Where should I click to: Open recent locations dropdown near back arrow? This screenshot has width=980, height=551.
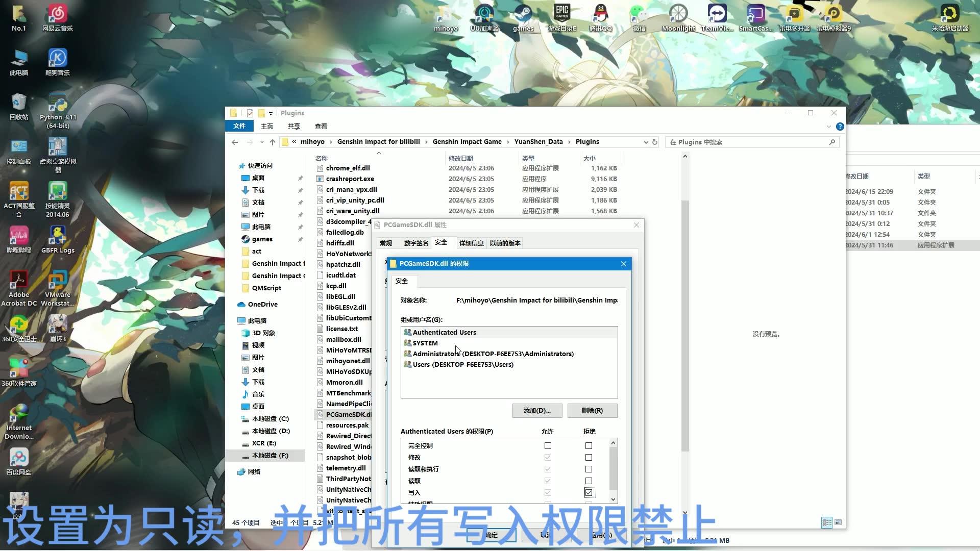pos(262,142)
